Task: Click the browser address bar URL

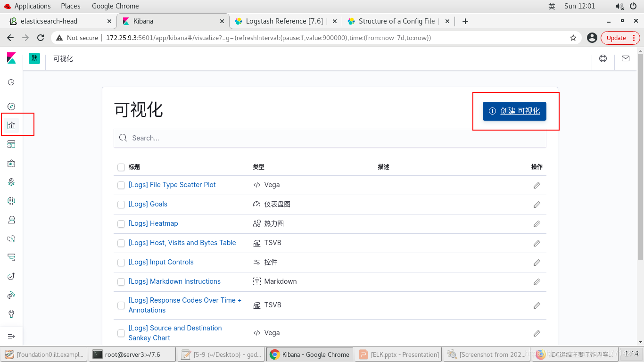Action: coord(268,38)
